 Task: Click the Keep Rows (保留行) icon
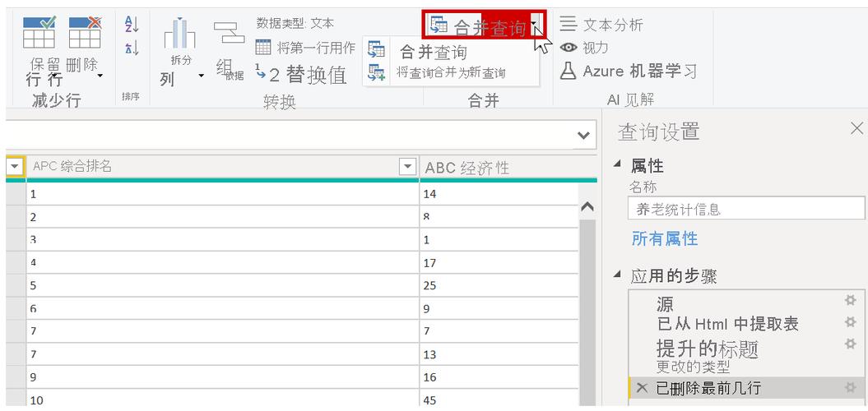pos(39,33)
